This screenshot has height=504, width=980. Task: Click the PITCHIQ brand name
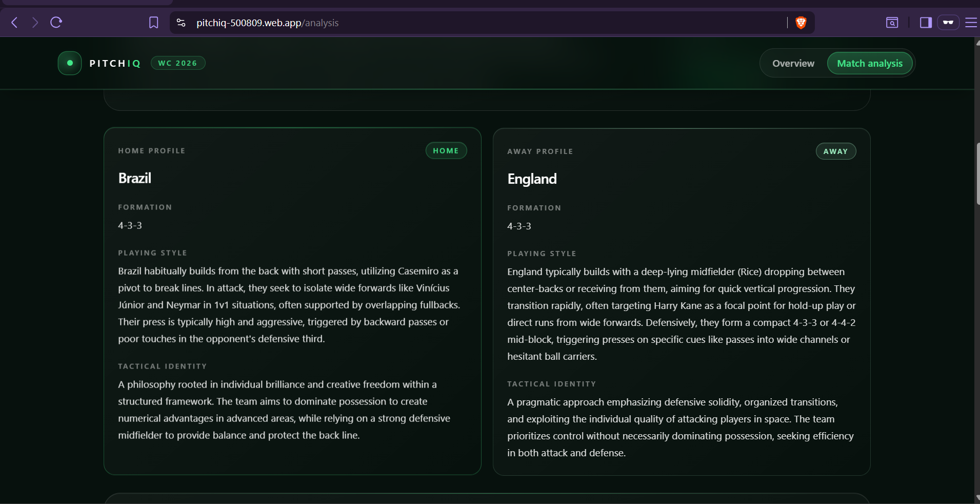pyautogui.click(x=115, y=63)
